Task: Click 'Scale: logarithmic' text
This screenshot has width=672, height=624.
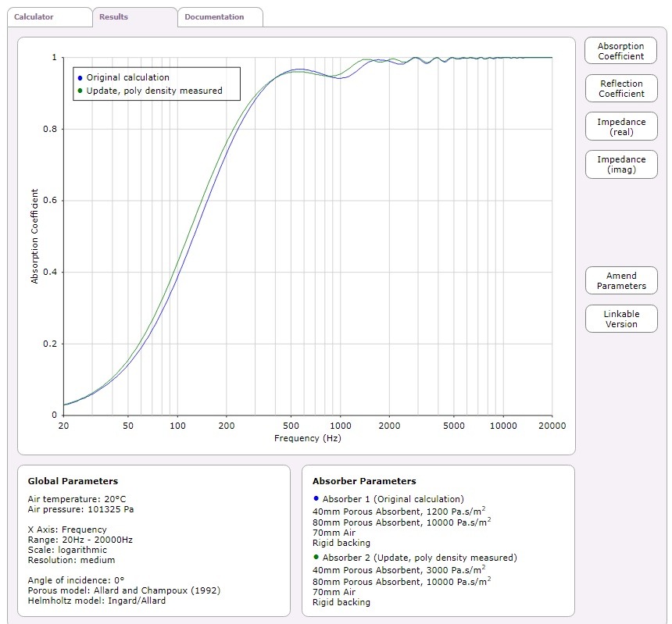Action: (67, 550)
